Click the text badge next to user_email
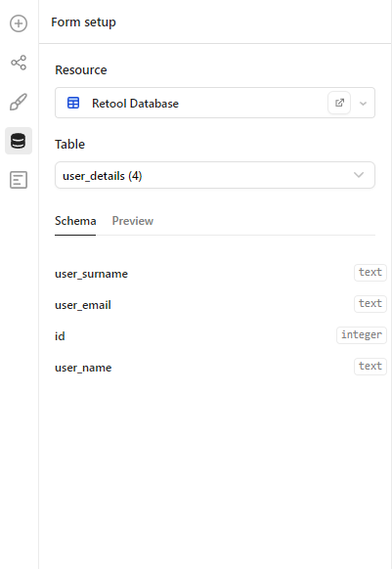This screenshot has width=392, height=569. coord(370,303)
